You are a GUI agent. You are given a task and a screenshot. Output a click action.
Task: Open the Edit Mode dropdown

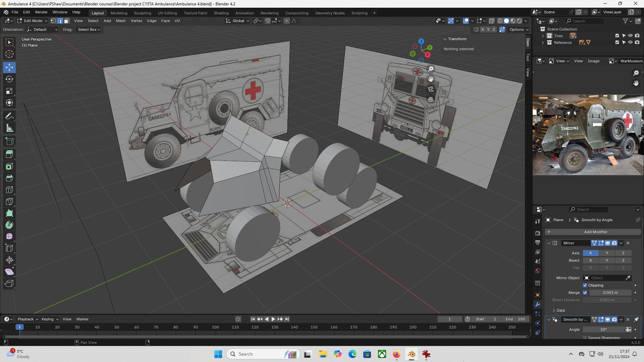coord(32,21)
